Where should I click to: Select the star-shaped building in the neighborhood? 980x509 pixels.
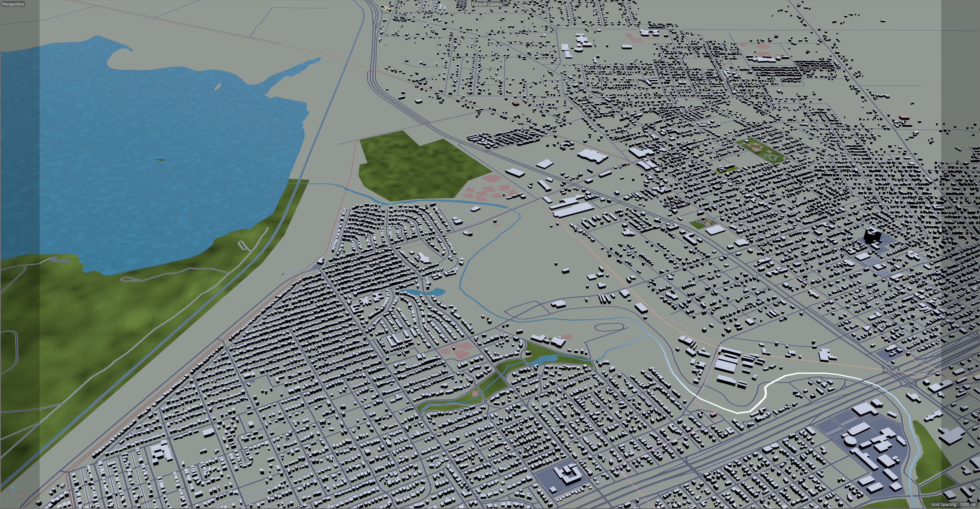pos(365,302)
